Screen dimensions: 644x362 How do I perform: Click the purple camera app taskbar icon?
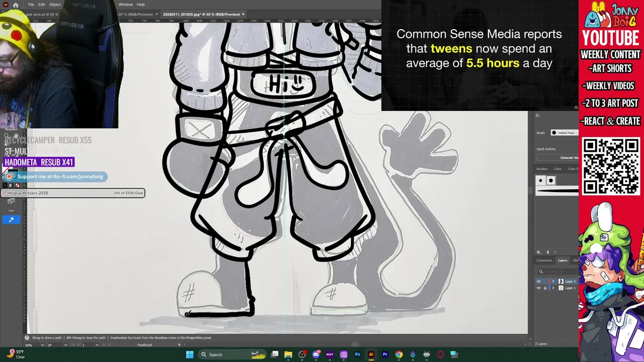344,354
